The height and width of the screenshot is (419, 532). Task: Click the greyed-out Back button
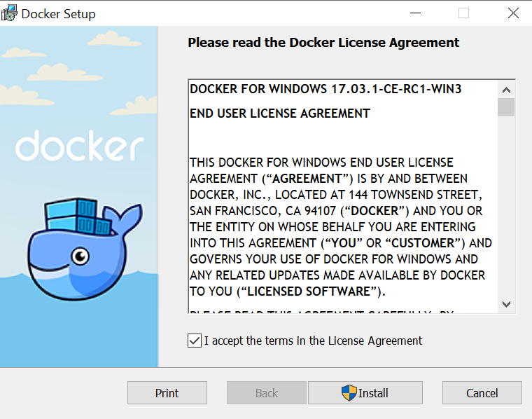coord(267,393)
